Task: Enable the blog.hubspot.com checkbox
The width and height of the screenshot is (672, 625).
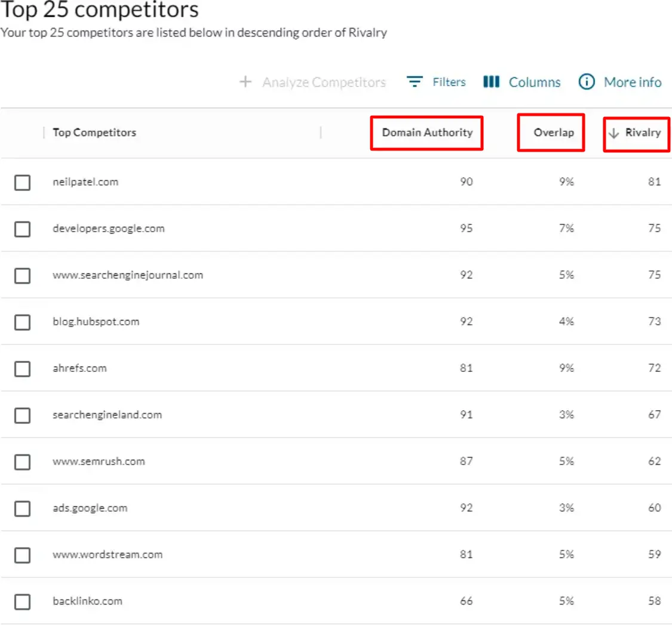Action: (x=22, y=322)
